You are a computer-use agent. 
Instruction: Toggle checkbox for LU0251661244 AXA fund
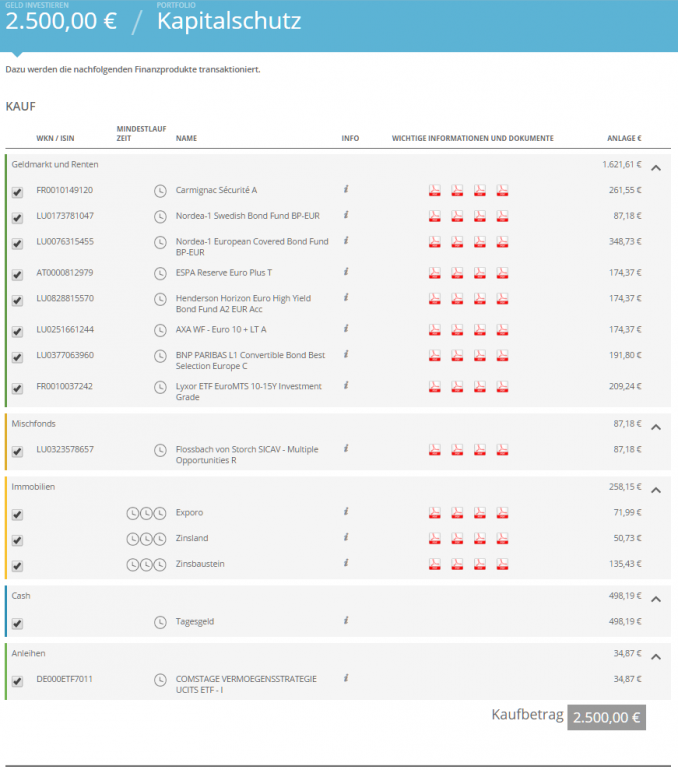(17, 332)
